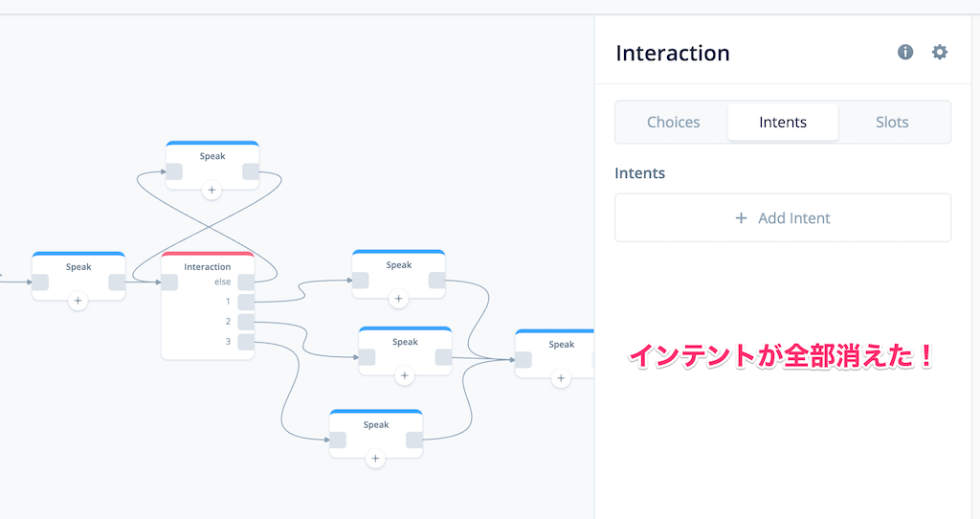
Task: Click output port for choice 2
Action: pos(246,322)
